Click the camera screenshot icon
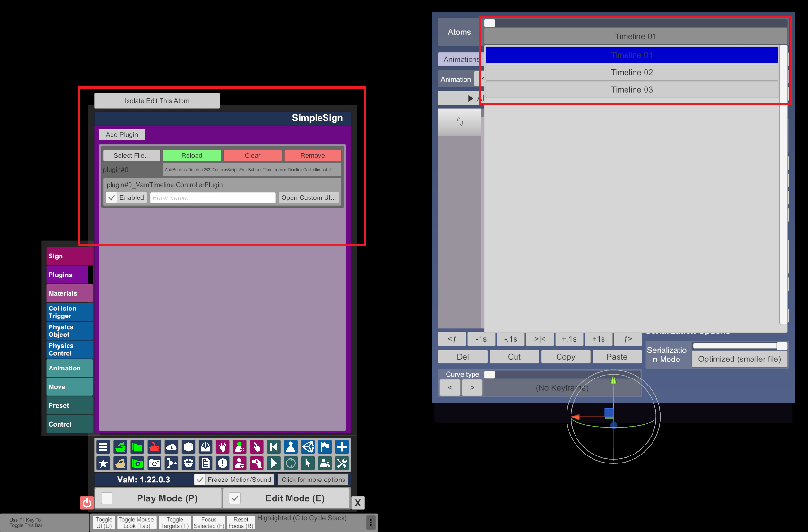 pyautogui.click(x=155, y=463)
